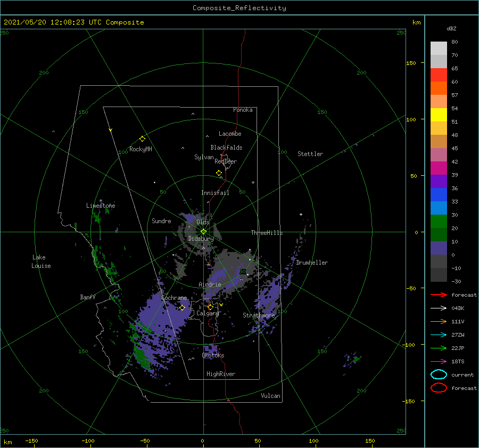Click the Vulcan town label
479x448 pixels.
[x=270, y=396]
